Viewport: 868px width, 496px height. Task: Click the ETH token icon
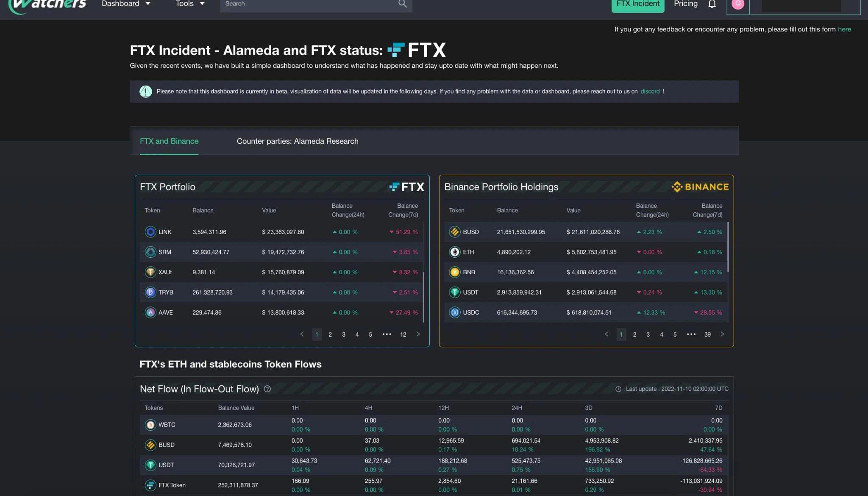click(455, 252)
